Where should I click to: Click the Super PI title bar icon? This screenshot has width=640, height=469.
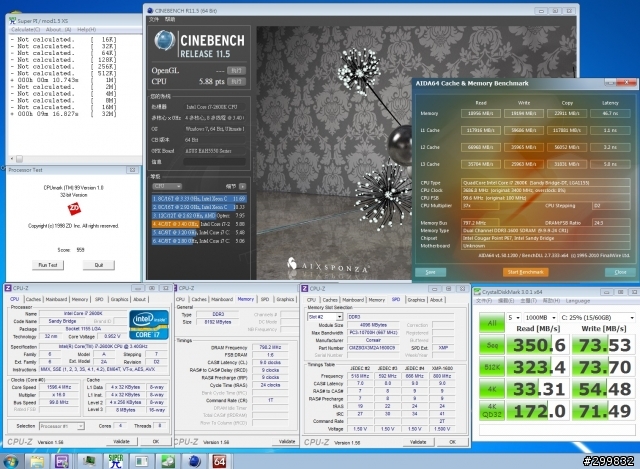tap(12, 20)
